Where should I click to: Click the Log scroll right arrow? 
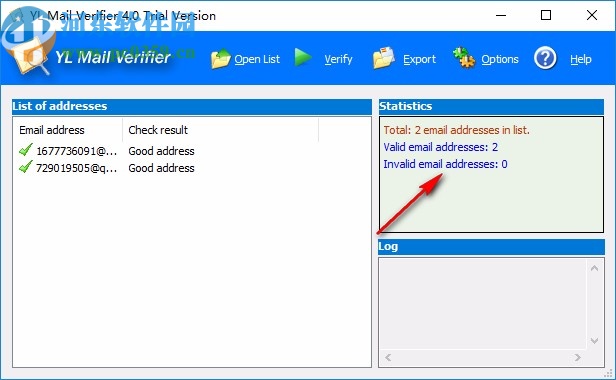click(577, 357)
